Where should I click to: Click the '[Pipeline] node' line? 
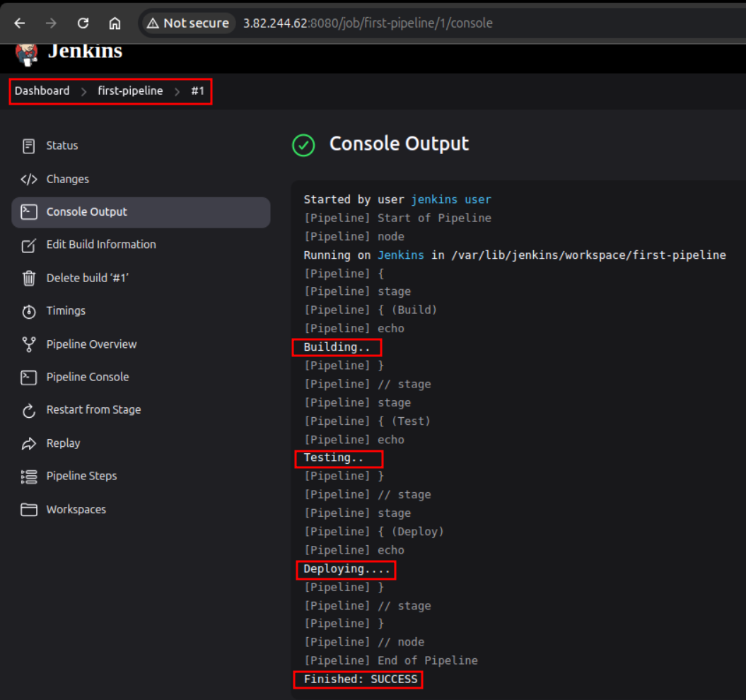pyautogui.click(x=354, y=236)
